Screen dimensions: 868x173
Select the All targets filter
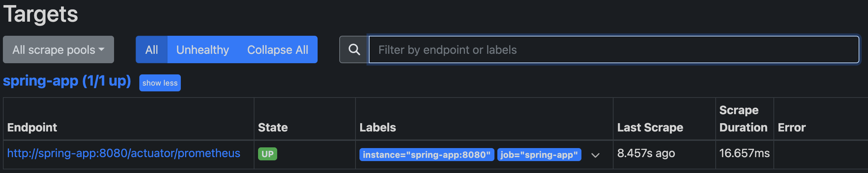152,49
